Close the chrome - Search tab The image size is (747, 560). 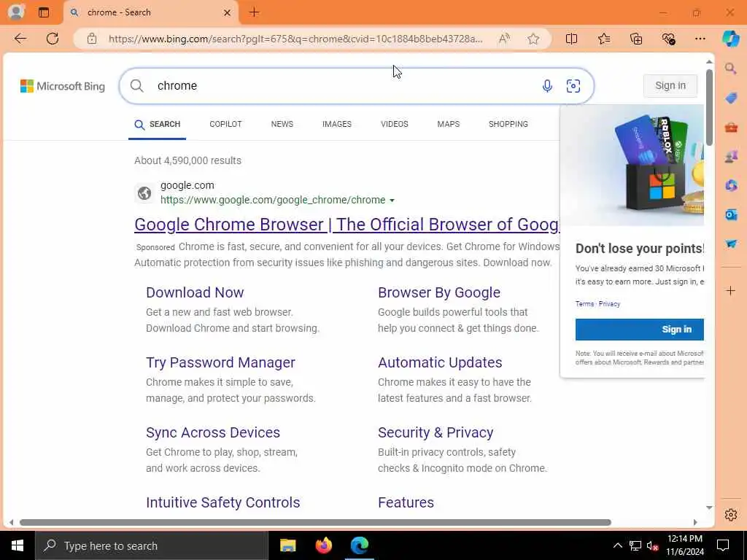coord(228,13)
